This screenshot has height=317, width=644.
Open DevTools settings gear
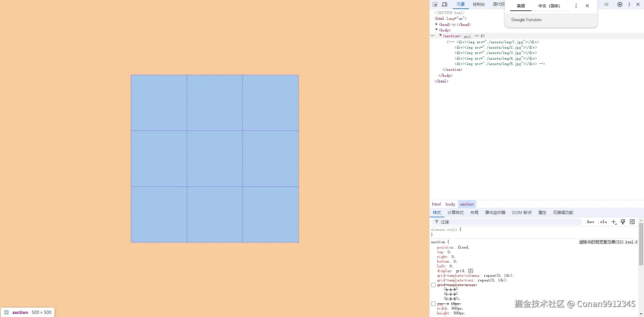[620, 4]
